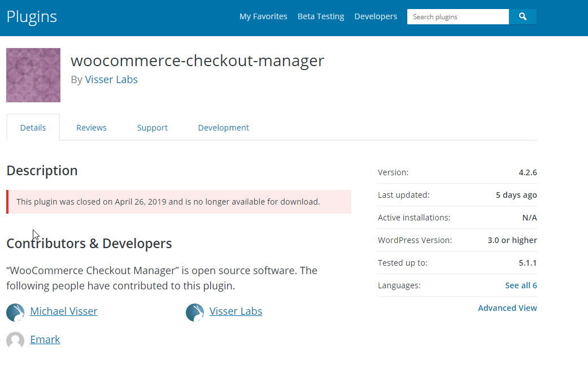Image resolution: width=588 pixels, height=377 pixels.
Task: Go to the Developers menu item
Action: (x=376, y=16)
